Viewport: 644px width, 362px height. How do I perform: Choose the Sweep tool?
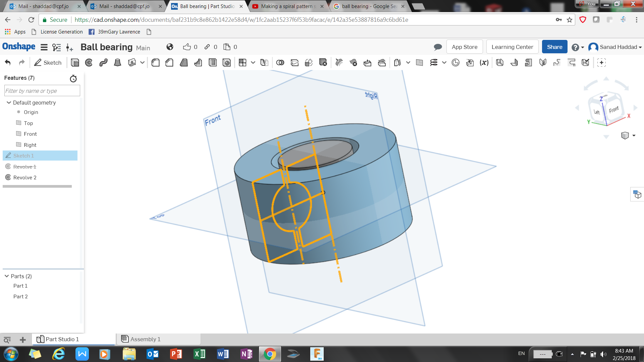pos(103,63)
